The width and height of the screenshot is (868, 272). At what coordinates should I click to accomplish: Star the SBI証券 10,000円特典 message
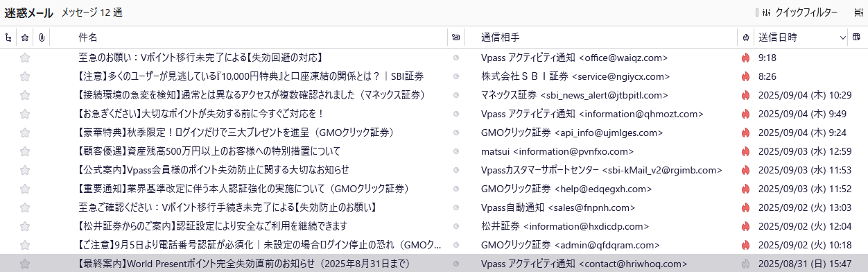[25, 76]
